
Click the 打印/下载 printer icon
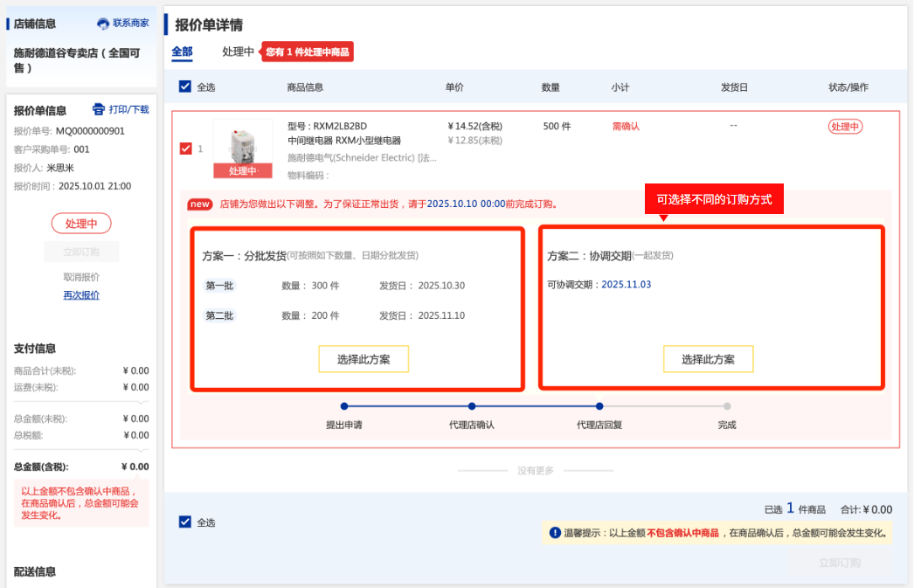pyautogui.click(x=99, y=109)
